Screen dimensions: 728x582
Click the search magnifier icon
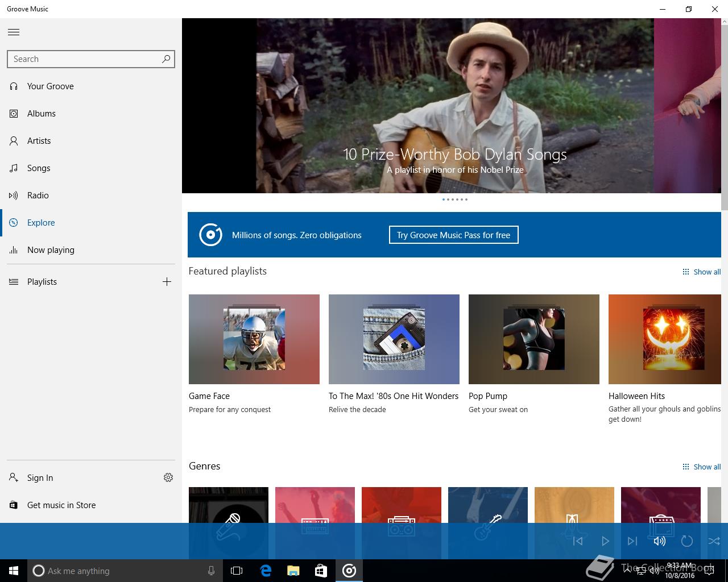point(166,59)
